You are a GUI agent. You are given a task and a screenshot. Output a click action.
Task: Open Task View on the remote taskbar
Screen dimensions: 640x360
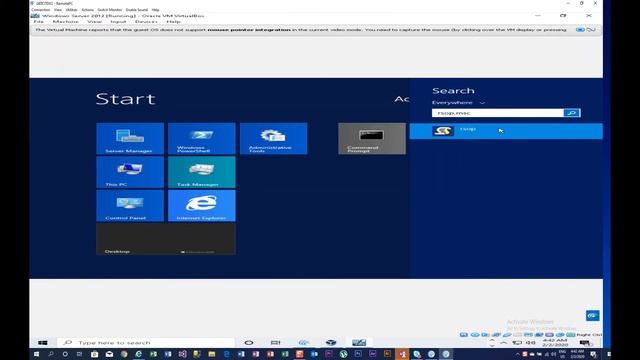[276, 342]
